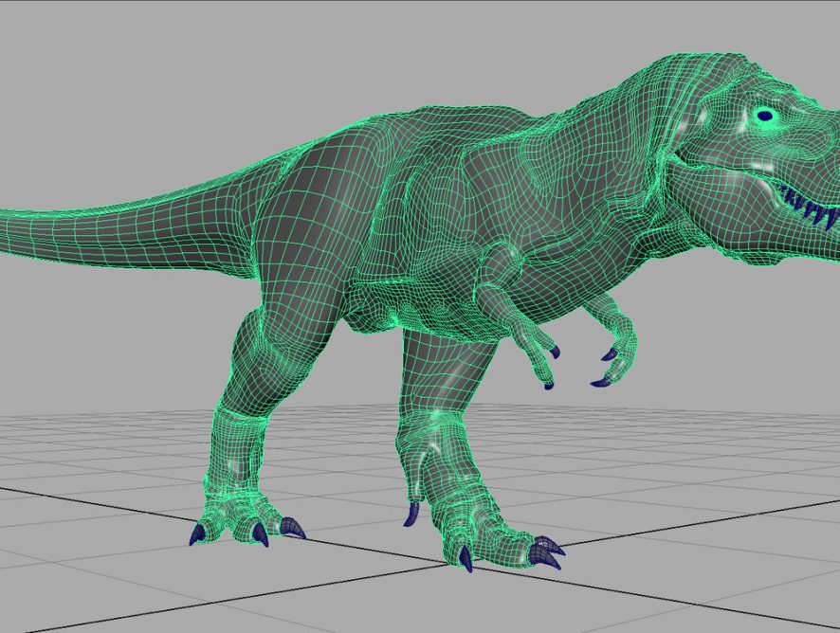840x633 pixels.
Task: Click the middle claw of the front foot
Action: tap(466, 559)
